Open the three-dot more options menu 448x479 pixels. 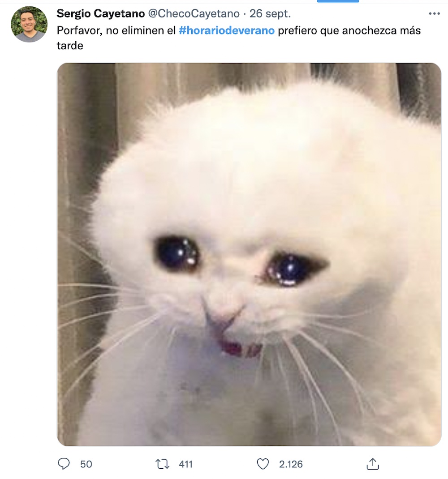click(x=434, y=14)
